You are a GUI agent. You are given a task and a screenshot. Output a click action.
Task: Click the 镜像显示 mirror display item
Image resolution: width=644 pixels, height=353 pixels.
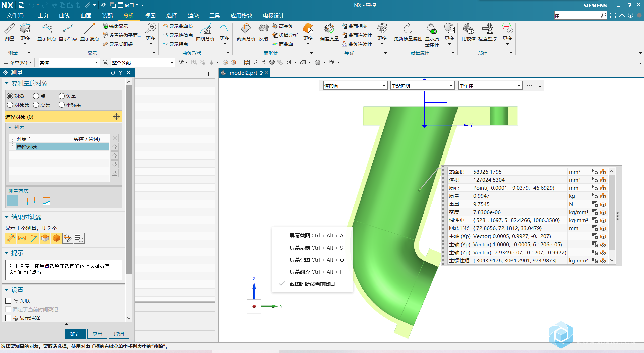point(116,26)
